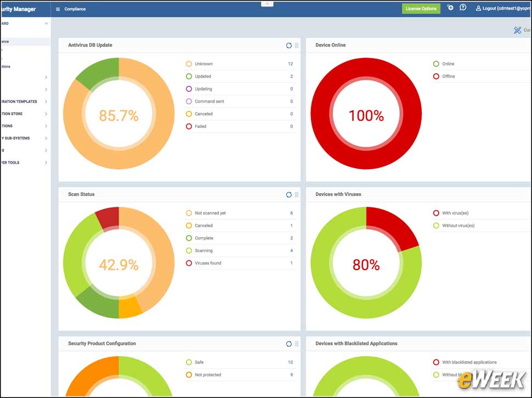Expand the Application Store chevron

pos(46,114)
